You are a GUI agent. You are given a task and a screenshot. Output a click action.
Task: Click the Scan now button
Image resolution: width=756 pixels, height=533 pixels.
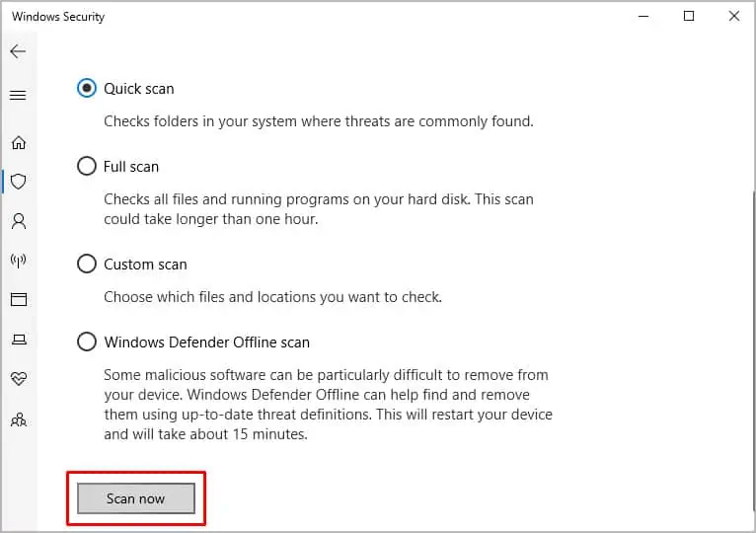(136, 498)
